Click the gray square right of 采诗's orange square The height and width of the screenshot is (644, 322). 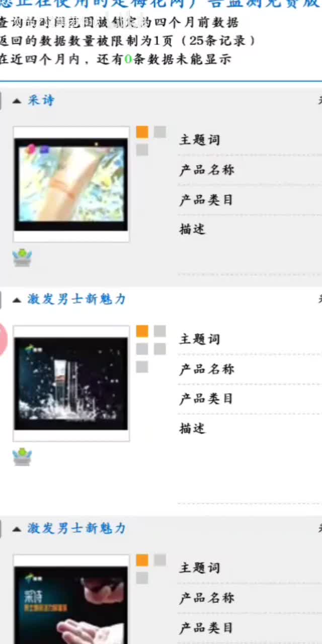(160, 132)
